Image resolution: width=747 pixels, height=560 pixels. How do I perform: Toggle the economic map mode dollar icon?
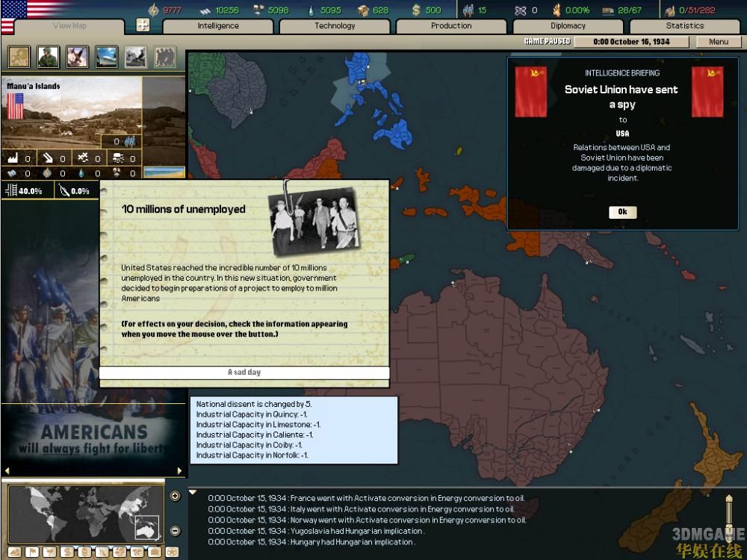tap(66, 553)
